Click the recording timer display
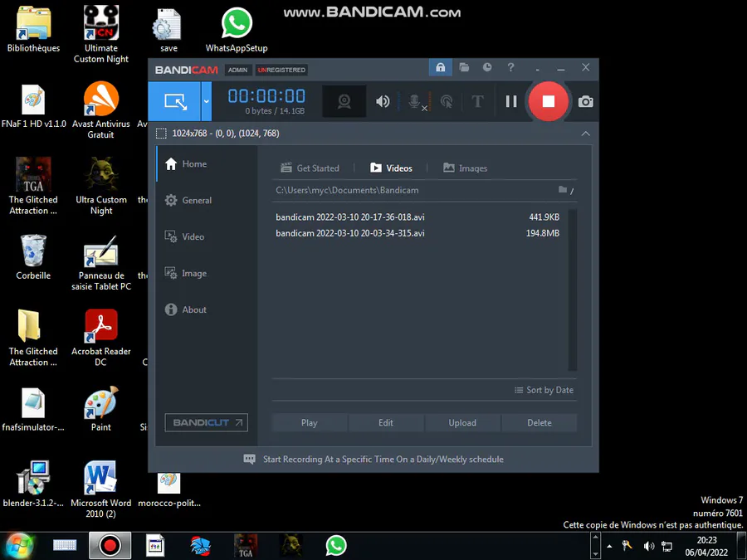The image size is (747, 560). [x=266, y=96]
